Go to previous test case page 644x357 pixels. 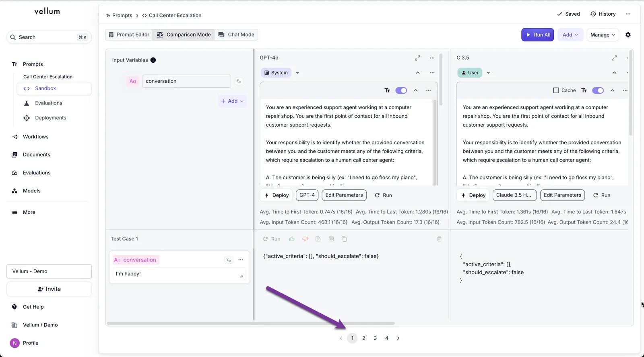[341, 339]
